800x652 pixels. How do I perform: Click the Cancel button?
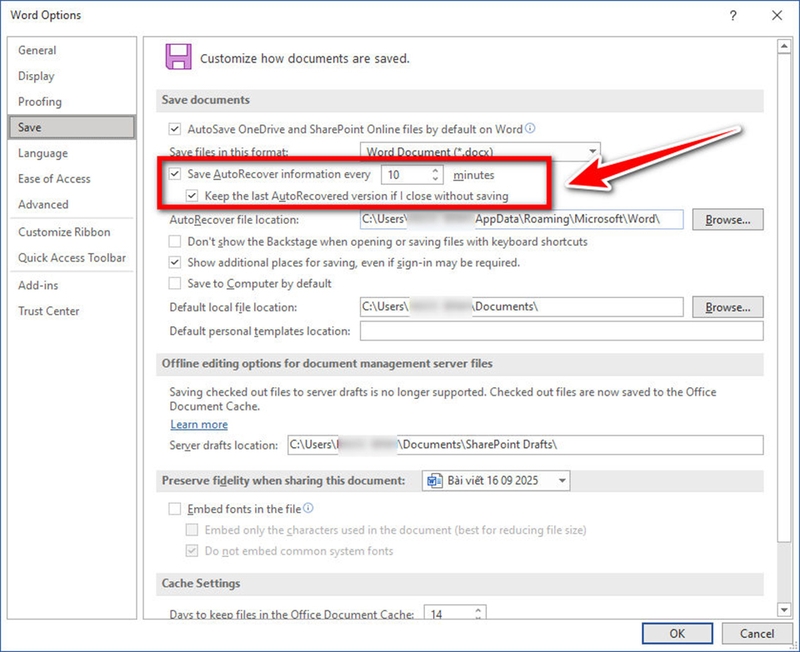tap(757, 634)
